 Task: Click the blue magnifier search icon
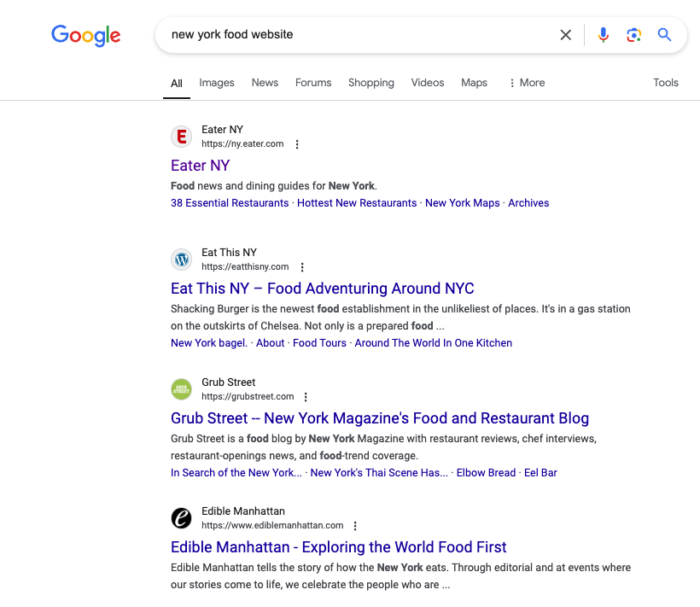tap(664, 35)
